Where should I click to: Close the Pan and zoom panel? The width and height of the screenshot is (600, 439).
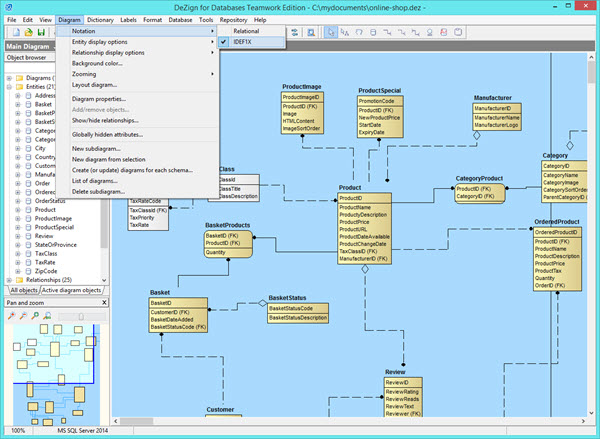click(x=104, y=302)
